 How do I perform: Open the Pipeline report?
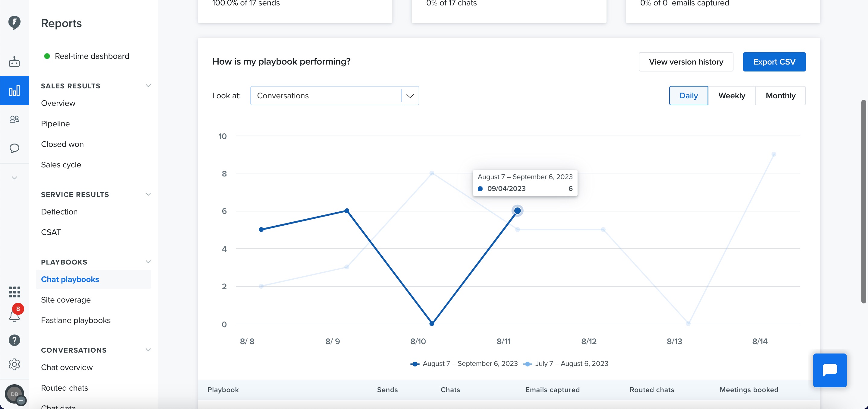click(55, 124)
